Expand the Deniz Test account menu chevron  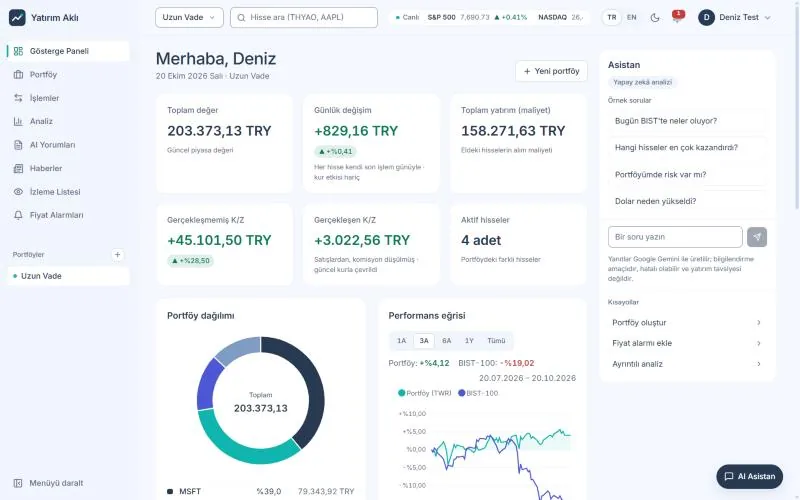(767, 18)
